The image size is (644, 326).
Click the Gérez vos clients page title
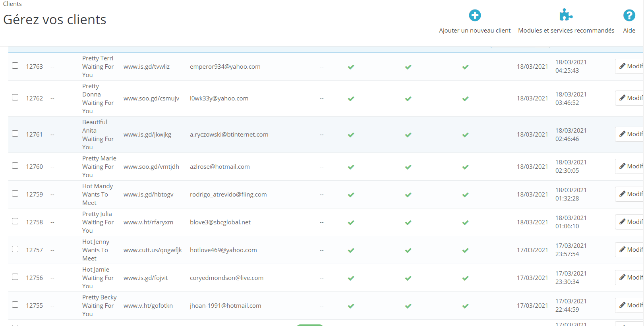pos(55,19)
